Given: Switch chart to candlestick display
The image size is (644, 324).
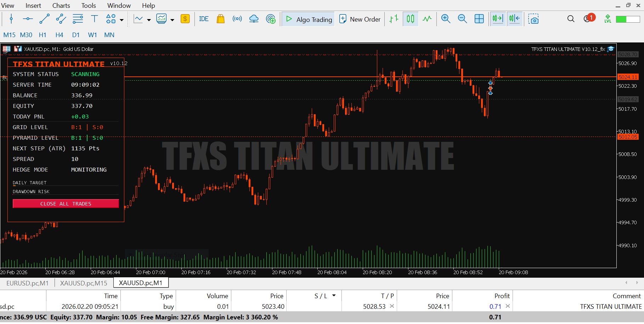Looking at the screenshot, I should pyautogui.click(x=410, y=19).
